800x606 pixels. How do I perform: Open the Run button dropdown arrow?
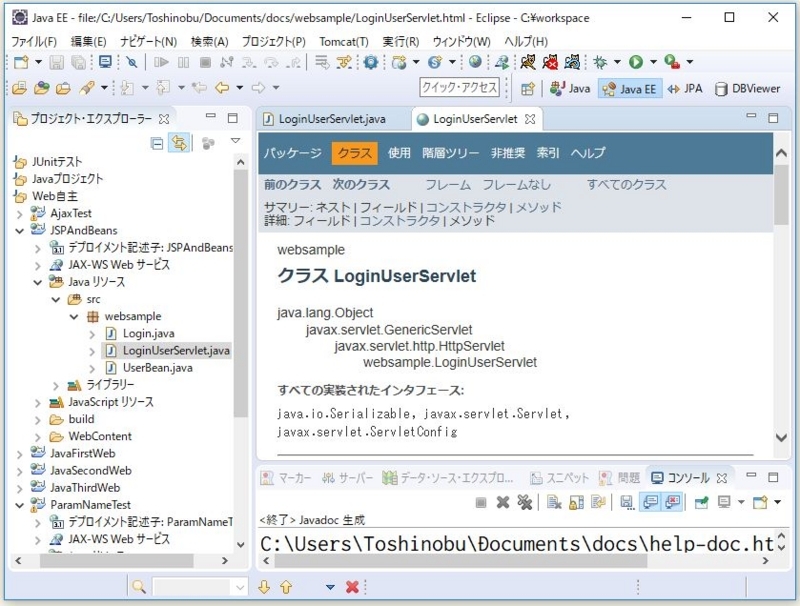(x=654, y=62)
